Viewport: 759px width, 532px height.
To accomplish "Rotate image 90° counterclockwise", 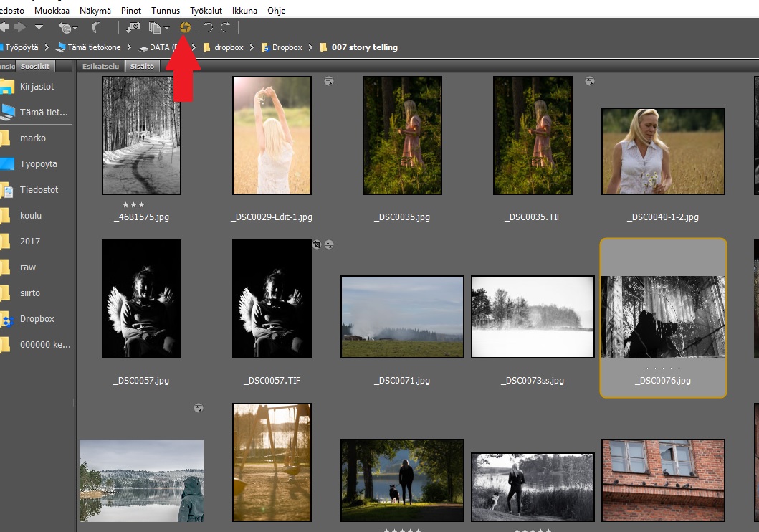I will pyautogui.click(x=209, y=27).
